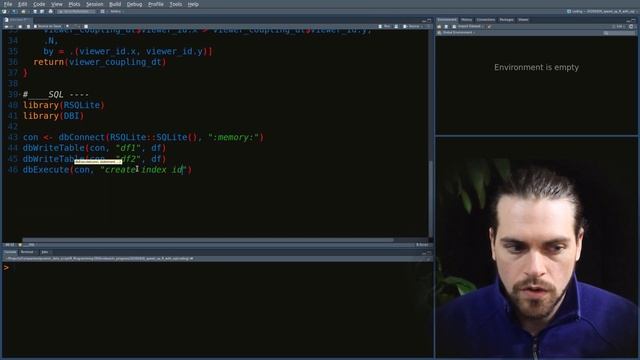Open the Import Dataset dropdown
This screenshot has width=640, height=360.
tap(468, 27)
